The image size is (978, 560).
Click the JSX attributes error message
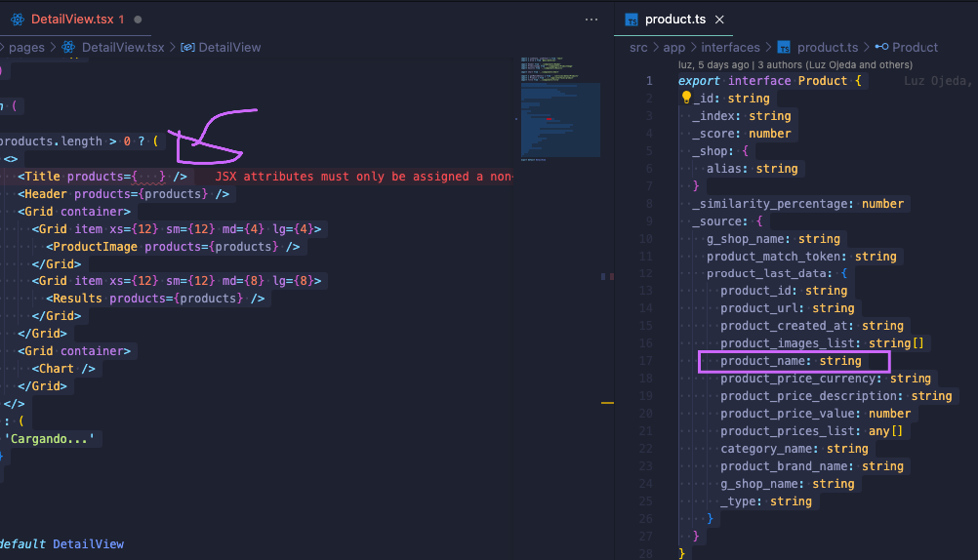point(364,177)
